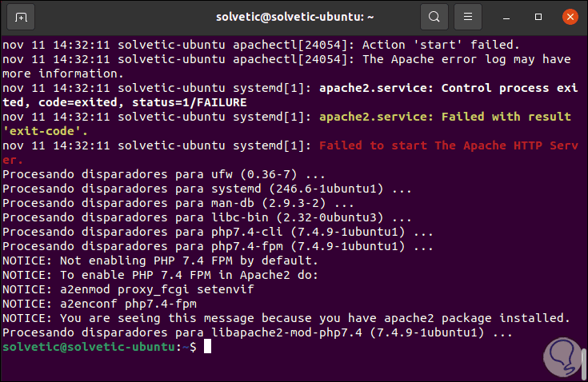Click the libc-bin (2.32-0ubuntu3) line
Image resolution: width=588 pixels, height=382 pixels.
tap(207, 217)
